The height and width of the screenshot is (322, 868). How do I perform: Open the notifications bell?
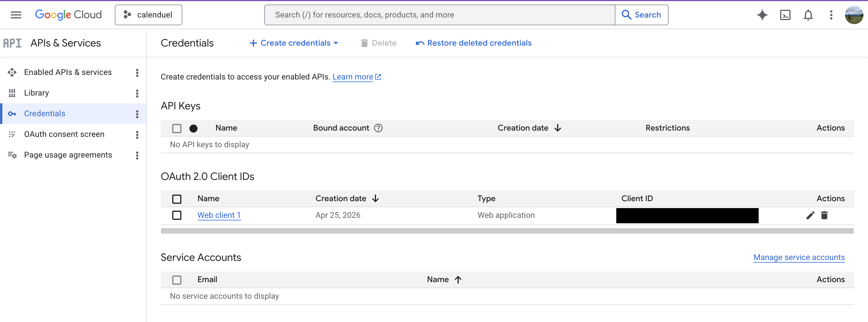pos(808,15)
